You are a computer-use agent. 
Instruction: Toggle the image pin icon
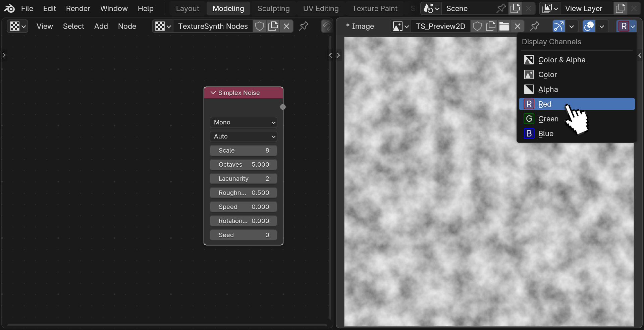(535, 26)
